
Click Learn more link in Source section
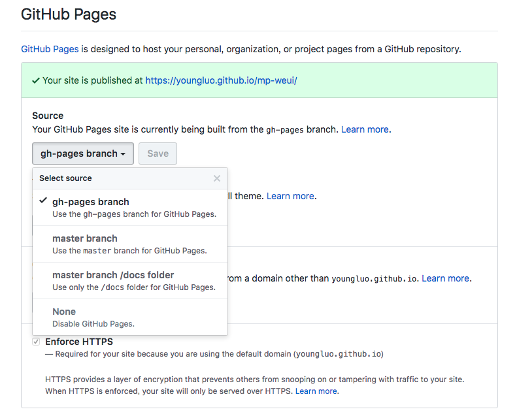365,129
